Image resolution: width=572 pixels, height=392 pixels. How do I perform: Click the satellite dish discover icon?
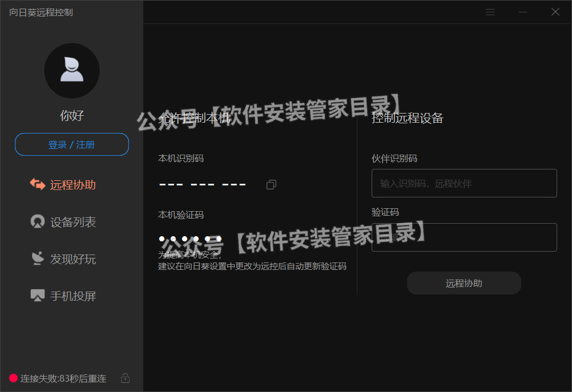[38, 258]
